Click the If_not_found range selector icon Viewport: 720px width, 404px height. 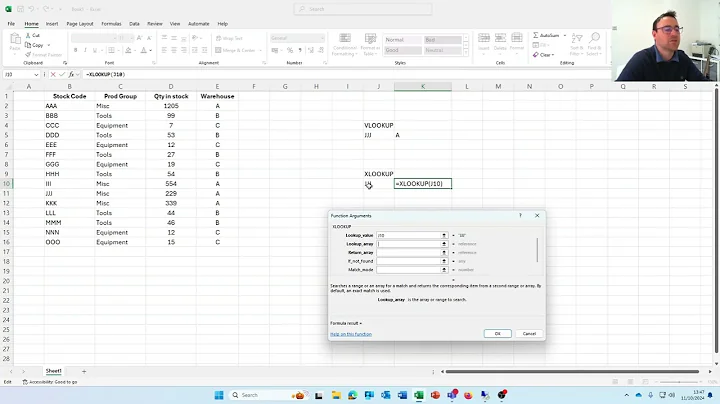coord(444,261)
